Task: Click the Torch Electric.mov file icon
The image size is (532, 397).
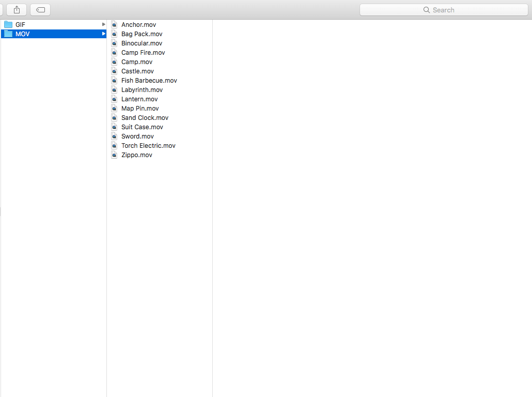Action: (114, 145)
